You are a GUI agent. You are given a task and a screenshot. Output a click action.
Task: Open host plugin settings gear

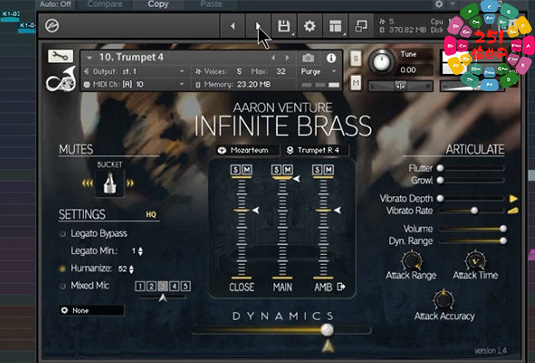coord(439,4)
